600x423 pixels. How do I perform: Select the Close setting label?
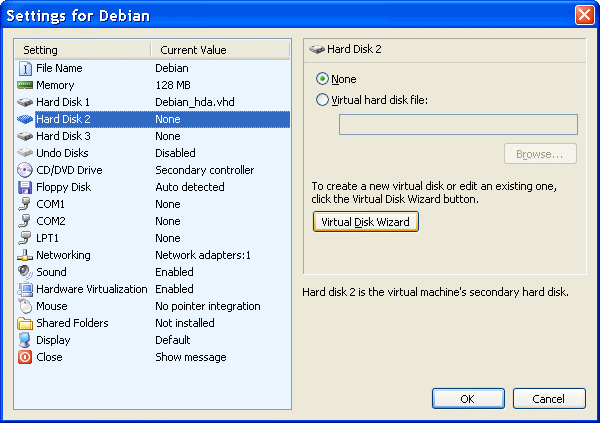pos(49,357)
